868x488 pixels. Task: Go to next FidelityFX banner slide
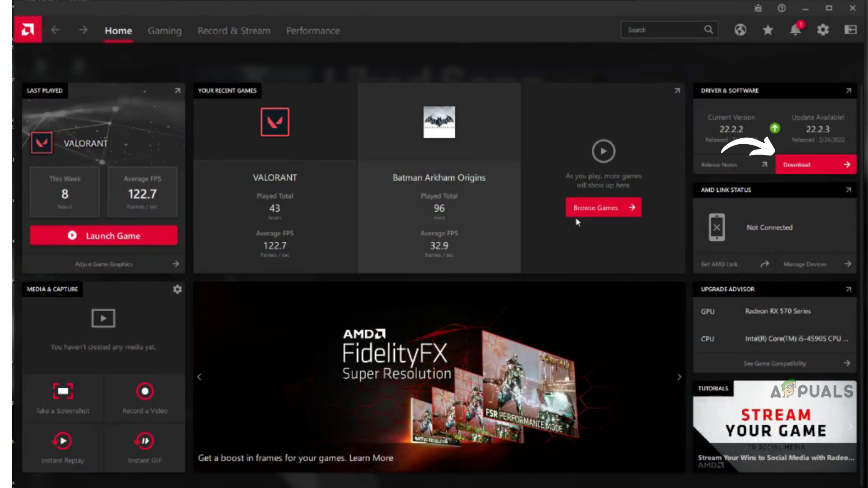click(x=679, y=377)
